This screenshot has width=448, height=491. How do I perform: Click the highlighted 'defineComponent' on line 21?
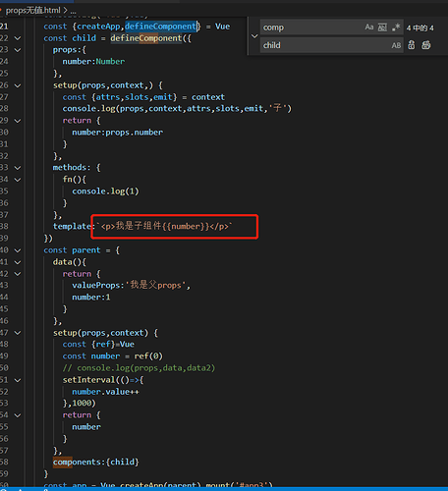(x=160, y=27)
